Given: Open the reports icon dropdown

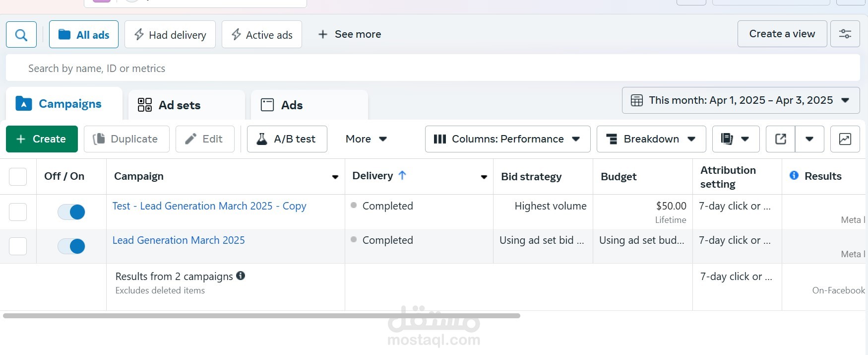Looking at the screenshot, I should 736,139.
